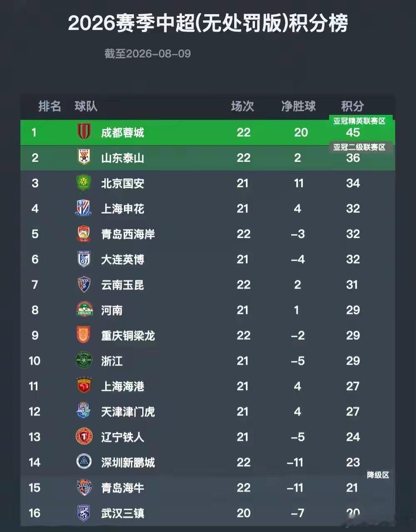Select the 北京国安 green badge

click(84, 183)
